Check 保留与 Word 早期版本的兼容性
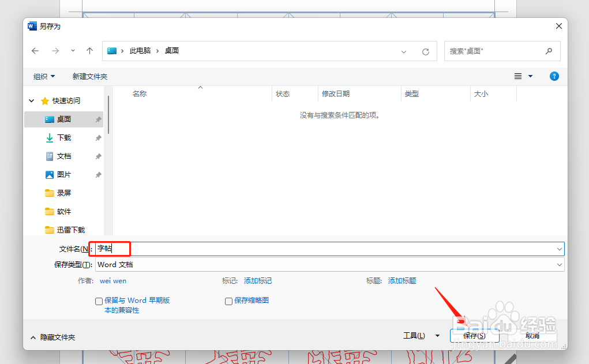 pyautogui.click(x=99, y=301)
